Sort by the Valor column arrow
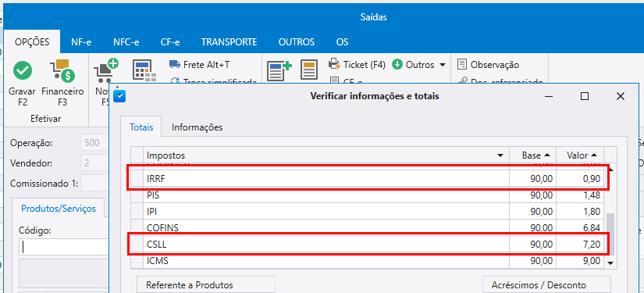 tap(595, 155)
